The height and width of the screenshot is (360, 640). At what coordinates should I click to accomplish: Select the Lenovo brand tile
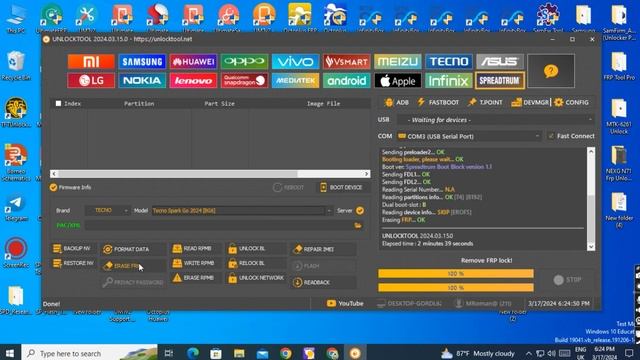point(193,80)
